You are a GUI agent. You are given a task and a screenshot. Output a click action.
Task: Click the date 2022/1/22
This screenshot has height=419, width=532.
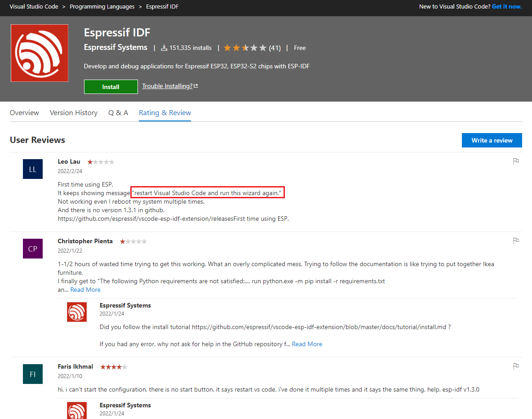(70, 250)
